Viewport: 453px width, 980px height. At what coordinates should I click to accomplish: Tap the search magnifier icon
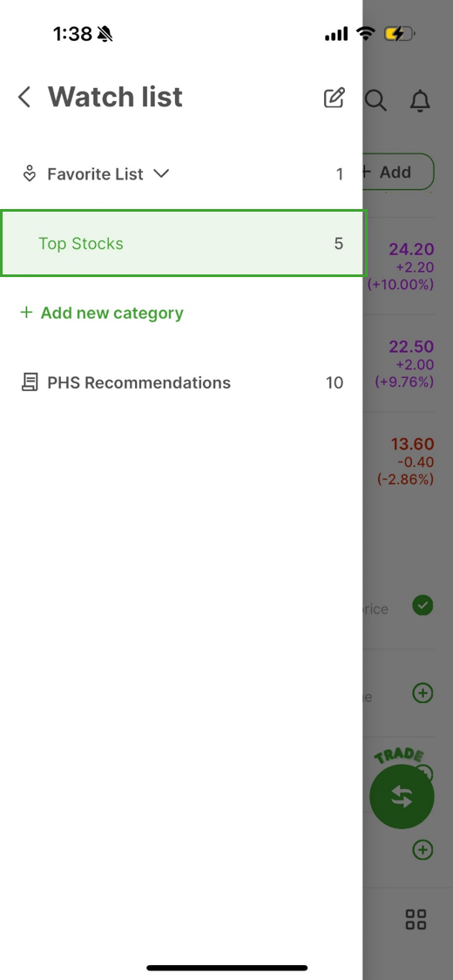click(375, 100)
